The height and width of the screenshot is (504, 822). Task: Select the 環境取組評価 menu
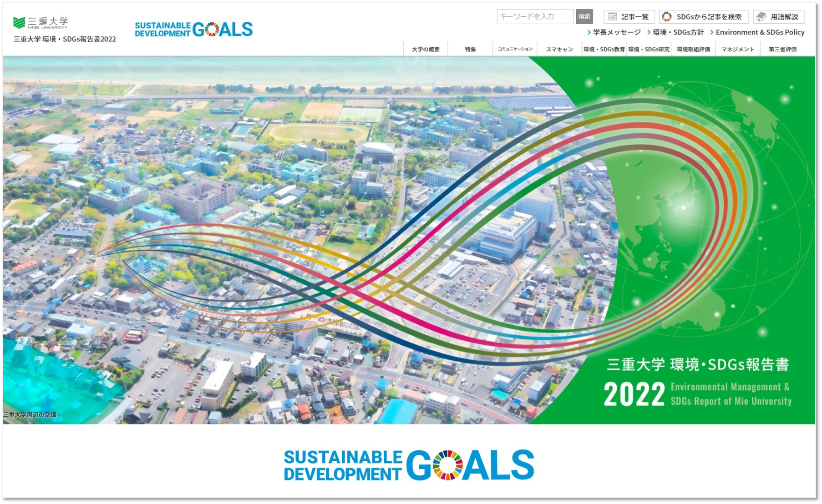tap(693, 49)
